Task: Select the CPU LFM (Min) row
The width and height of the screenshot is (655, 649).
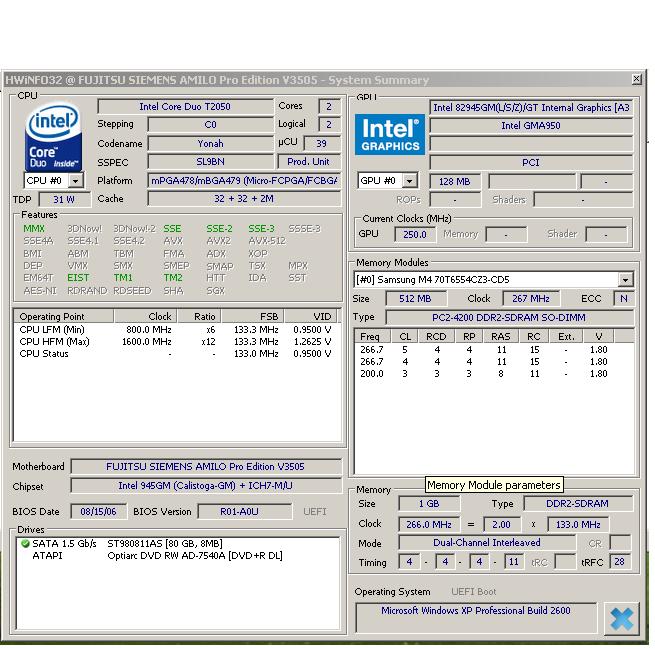Action: (x=175, y=330)
